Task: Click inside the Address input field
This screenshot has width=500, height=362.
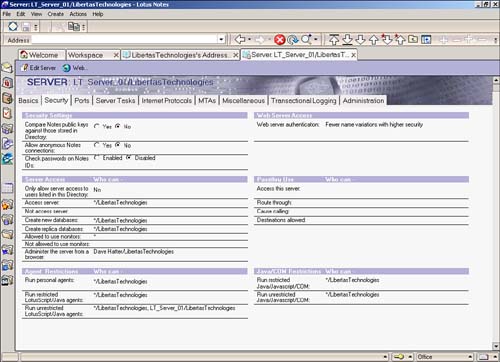Action: [x=125, y=39]
